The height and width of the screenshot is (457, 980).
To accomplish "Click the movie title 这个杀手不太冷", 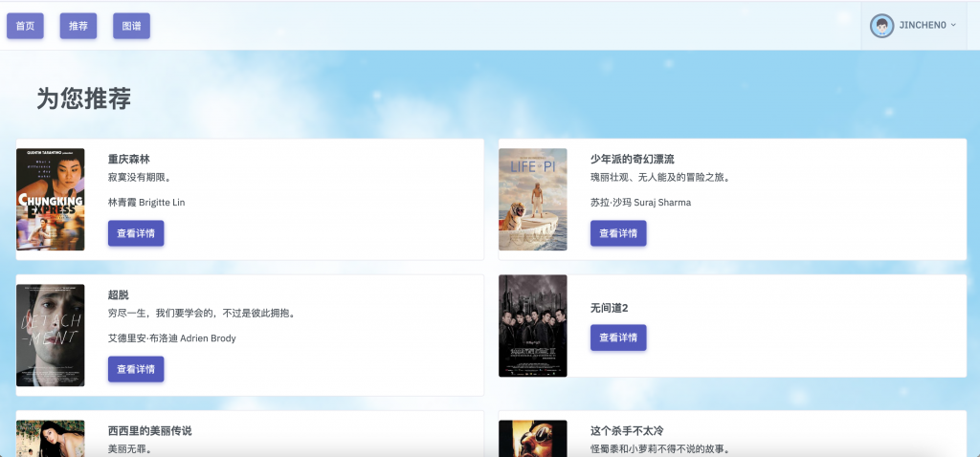I will point(627,431).
